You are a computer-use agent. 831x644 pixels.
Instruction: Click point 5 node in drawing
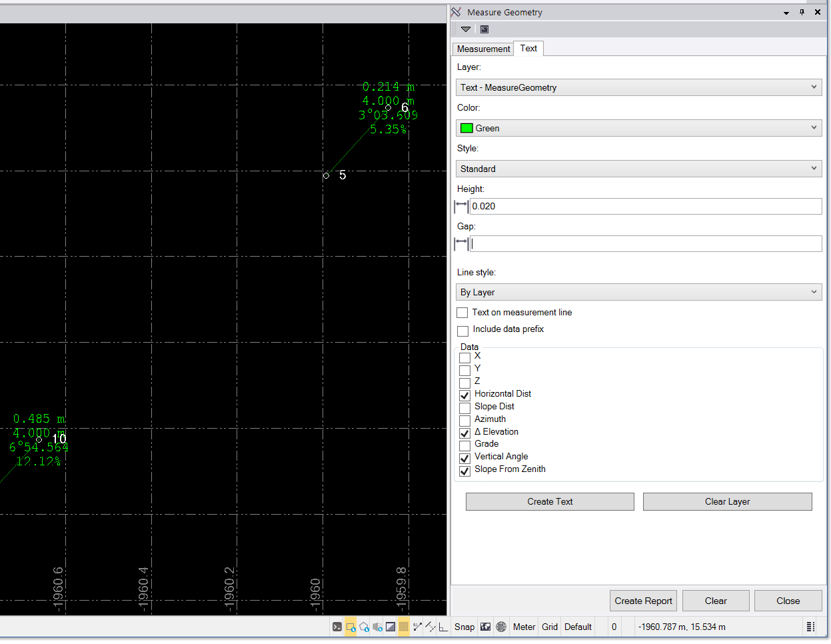(x=326, y=176)
